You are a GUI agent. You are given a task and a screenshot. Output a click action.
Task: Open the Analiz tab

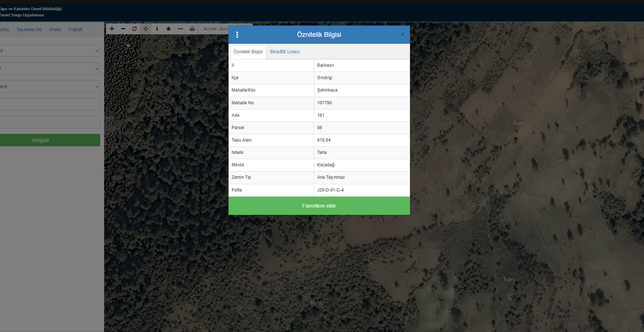coord(55,30)
